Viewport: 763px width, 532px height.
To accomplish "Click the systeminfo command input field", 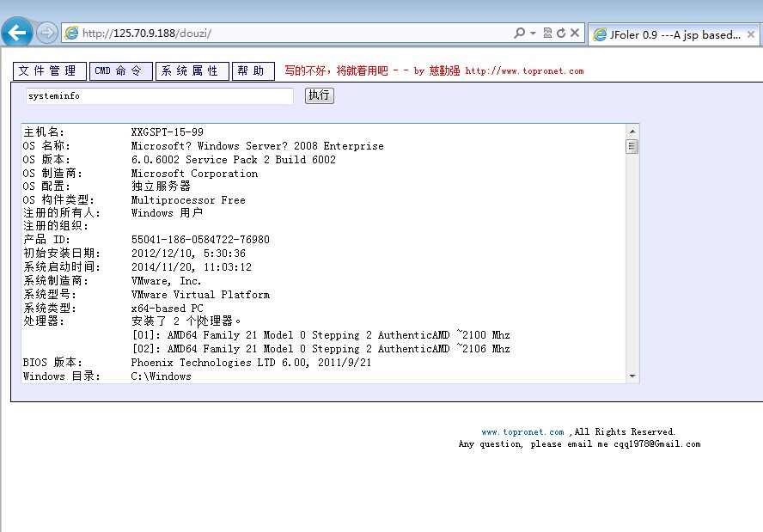I will point(160,96).
